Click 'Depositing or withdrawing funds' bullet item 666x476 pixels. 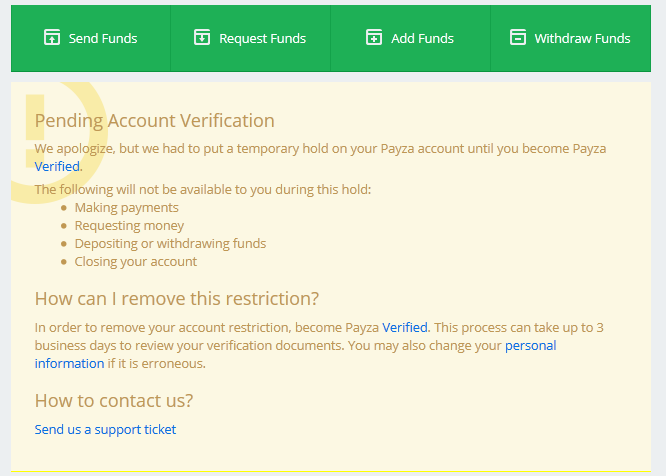(x=170, y=243)
